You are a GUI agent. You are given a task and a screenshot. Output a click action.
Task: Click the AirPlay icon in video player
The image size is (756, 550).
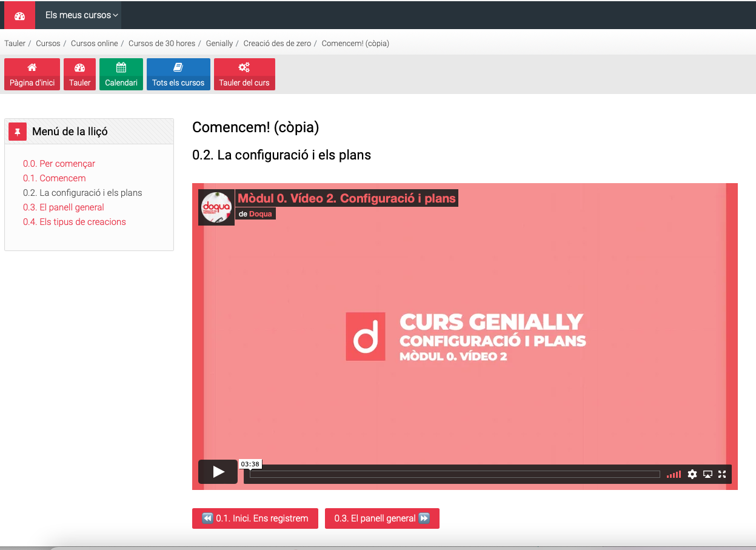pyautogui.click(x=707, y=474)
